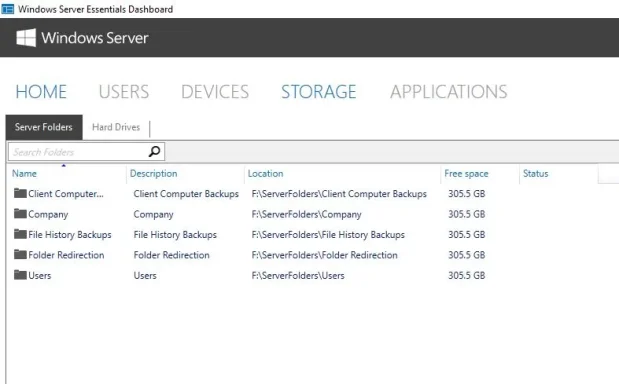Select the Client Computer Backups folder icon
The image size is (619, 384).
click(20, 193)
